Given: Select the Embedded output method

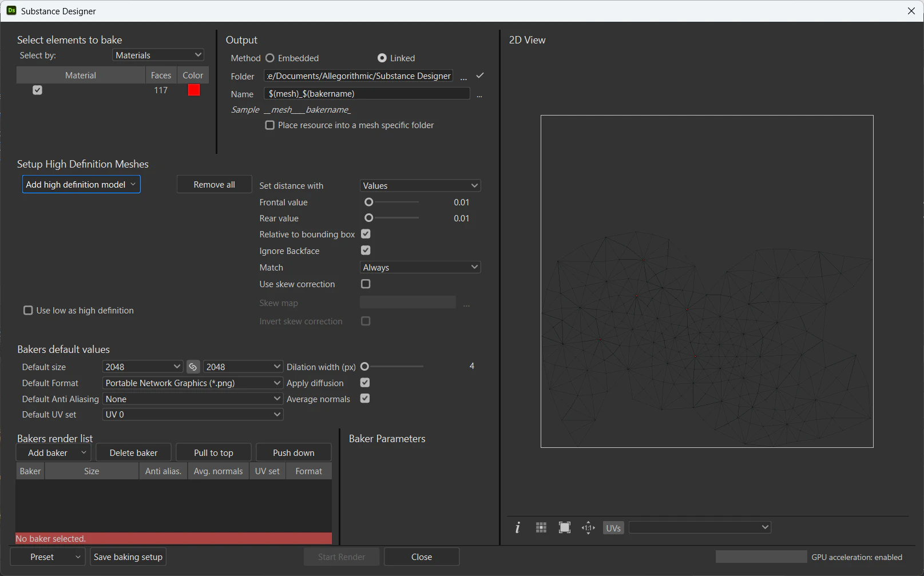Looking at the screenshot, I should (270, 58).
